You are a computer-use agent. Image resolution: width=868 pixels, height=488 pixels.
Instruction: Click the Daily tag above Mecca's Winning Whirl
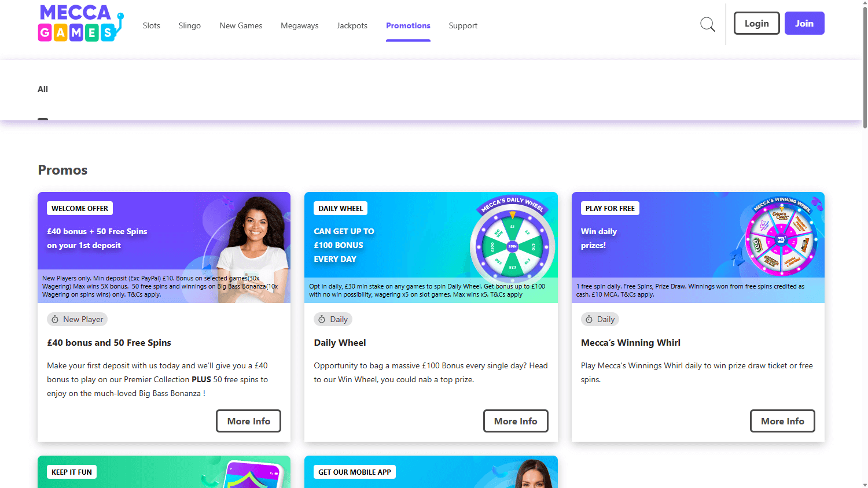click(600, 319)
